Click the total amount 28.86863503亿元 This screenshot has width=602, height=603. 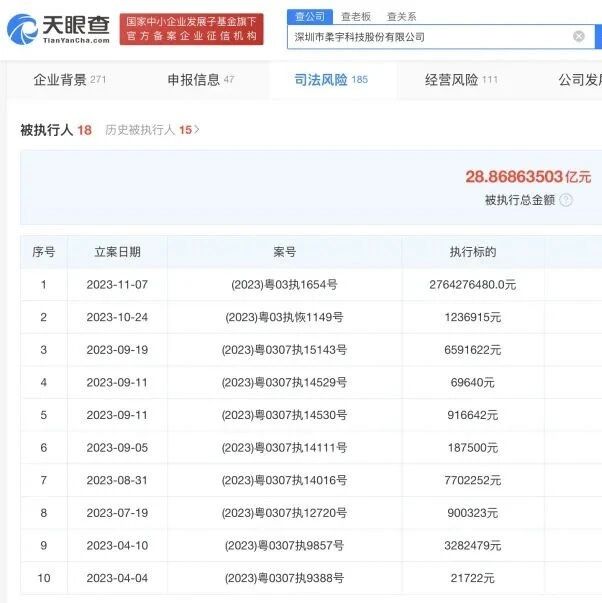click(528, 177)
